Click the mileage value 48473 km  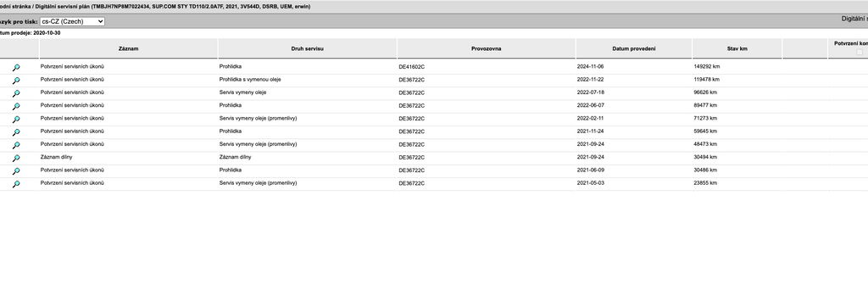[705, 144]
